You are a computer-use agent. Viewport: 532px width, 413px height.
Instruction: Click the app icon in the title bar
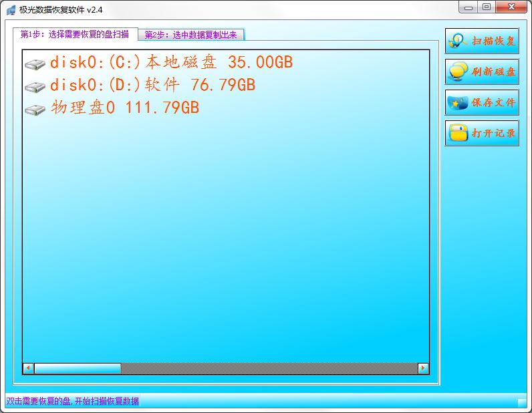tap(10, 10)
